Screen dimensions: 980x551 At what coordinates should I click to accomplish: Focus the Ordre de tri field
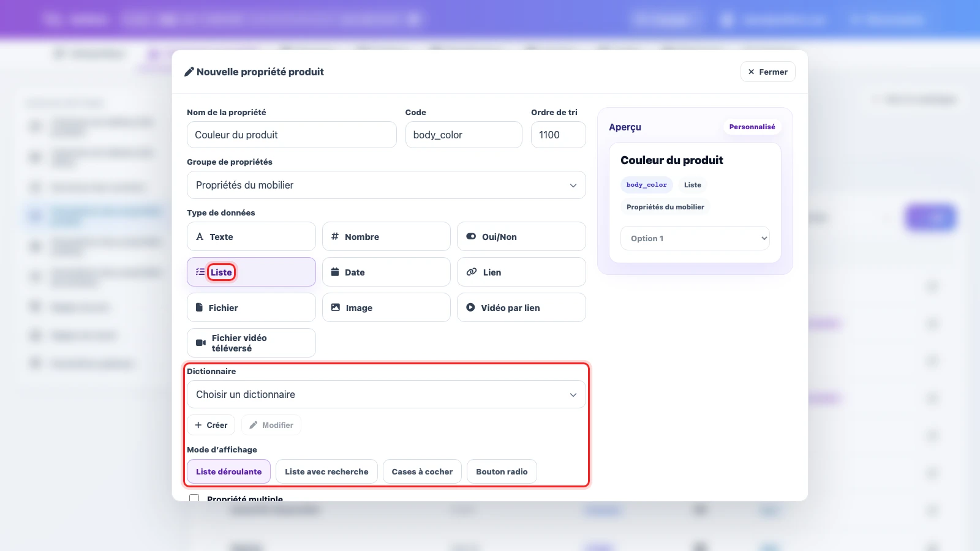pyautogui.click(x=559, y=135)
